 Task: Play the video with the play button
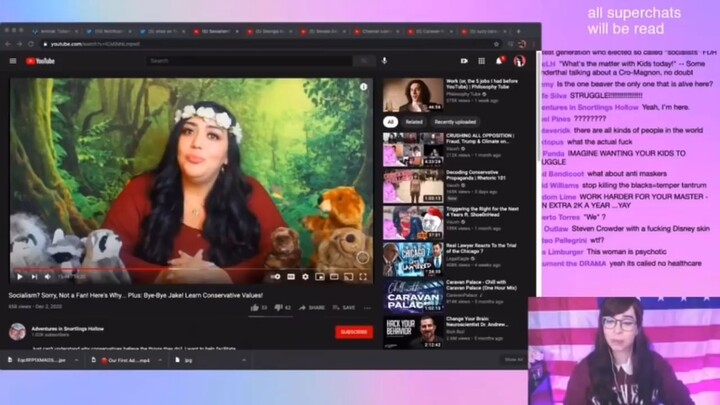[x=20, y=276]
